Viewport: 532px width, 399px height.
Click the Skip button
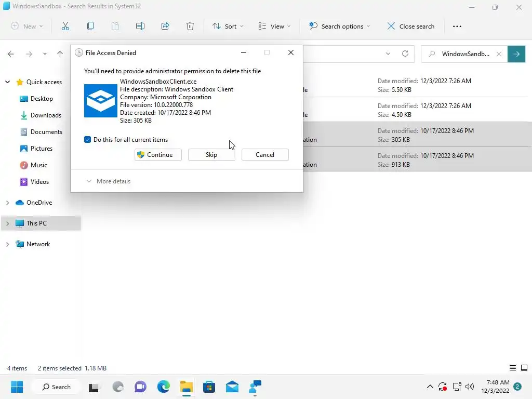click(211, 155)
